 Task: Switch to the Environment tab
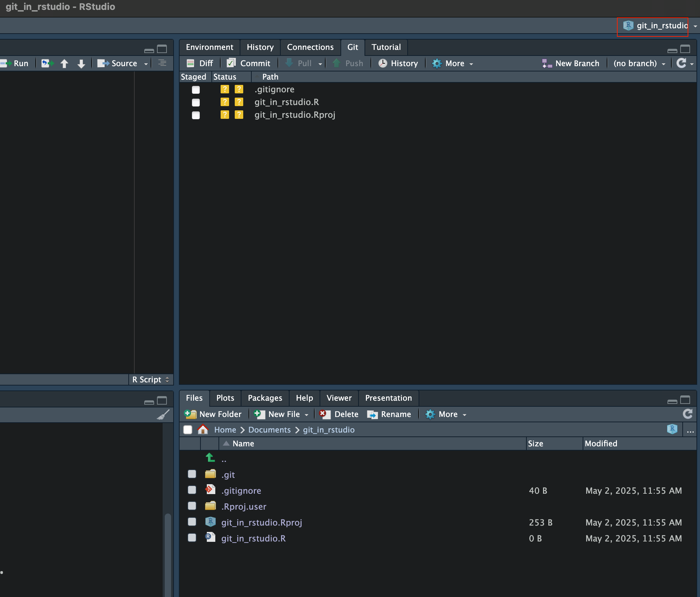click(209, 47)
